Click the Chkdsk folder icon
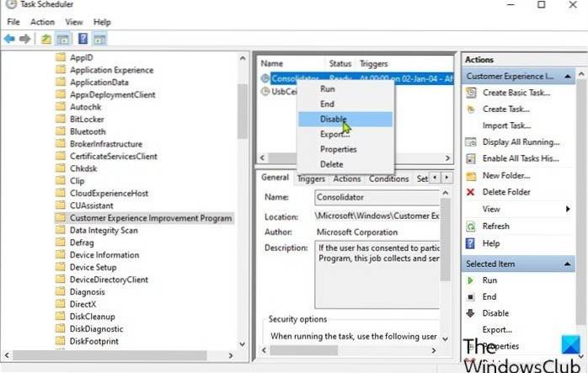 tap(61, 168)
